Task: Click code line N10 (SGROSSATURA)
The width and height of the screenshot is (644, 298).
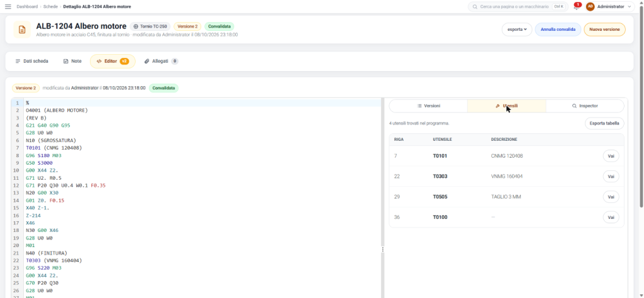Action: pos(50,140)
